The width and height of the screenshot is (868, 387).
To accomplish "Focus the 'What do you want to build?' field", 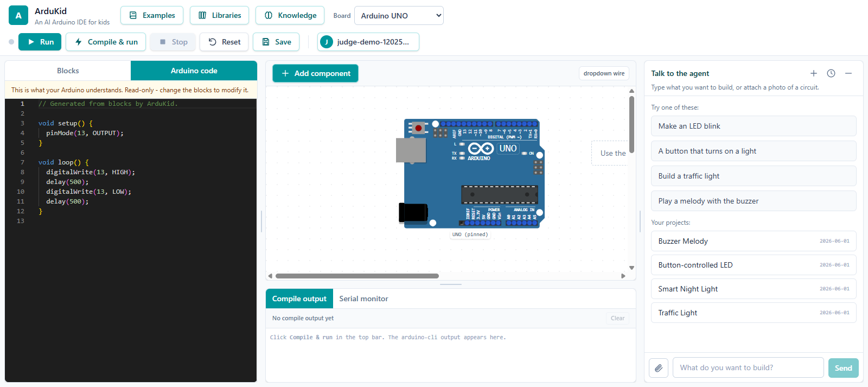I will 748,367.
